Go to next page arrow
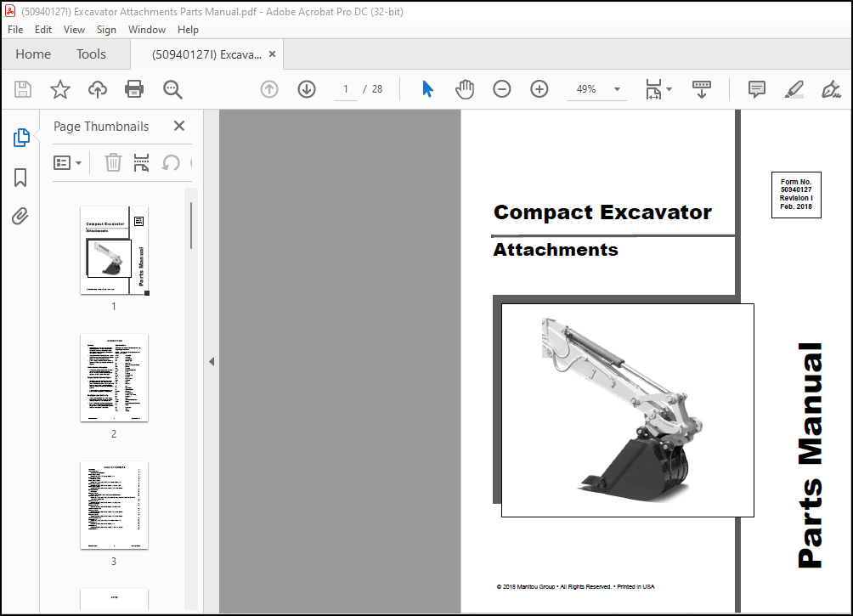This screenshot has height=616, width=853. 307,89
